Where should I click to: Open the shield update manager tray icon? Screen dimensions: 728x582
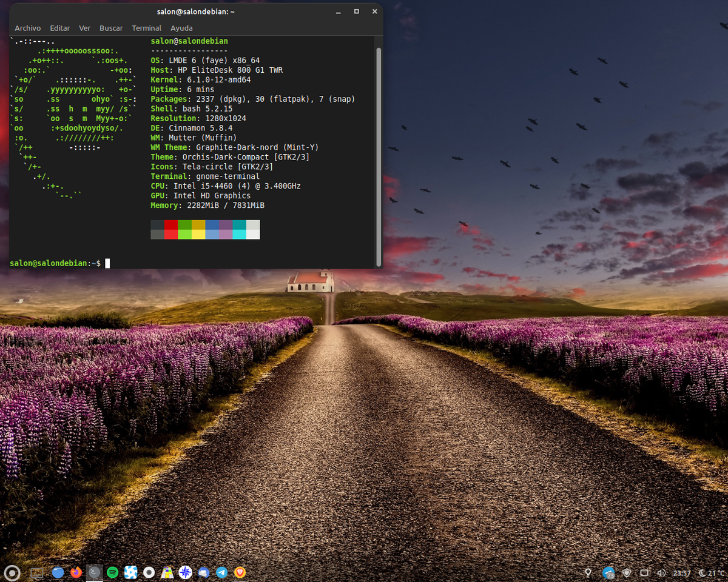pyautogui.click(x=628, y=572)
